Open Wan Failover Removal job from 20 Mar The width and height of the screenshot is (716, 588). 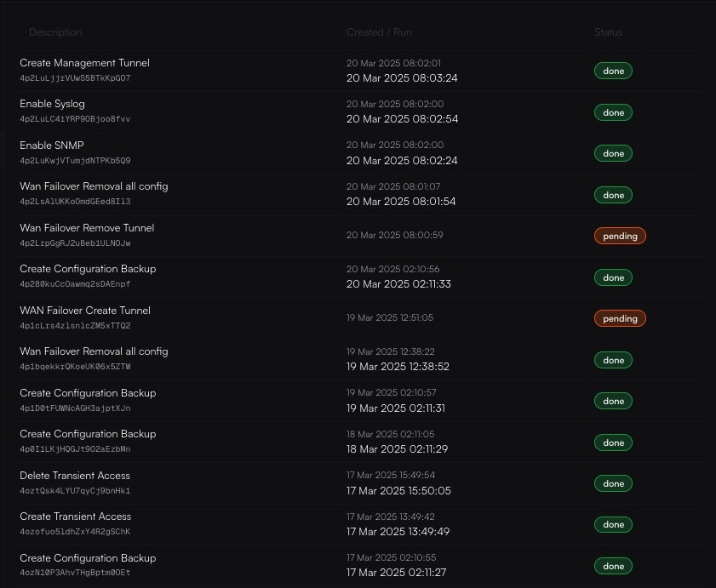(x=94, y=186)
